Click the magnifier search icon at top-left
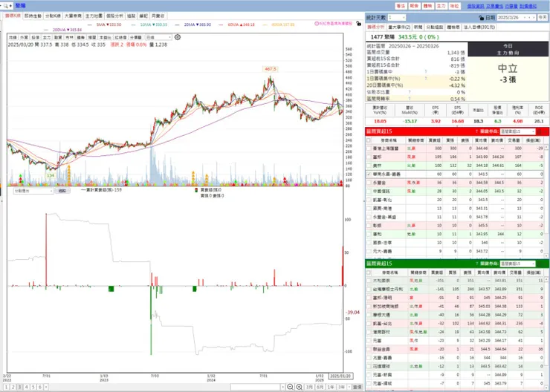 6,6
